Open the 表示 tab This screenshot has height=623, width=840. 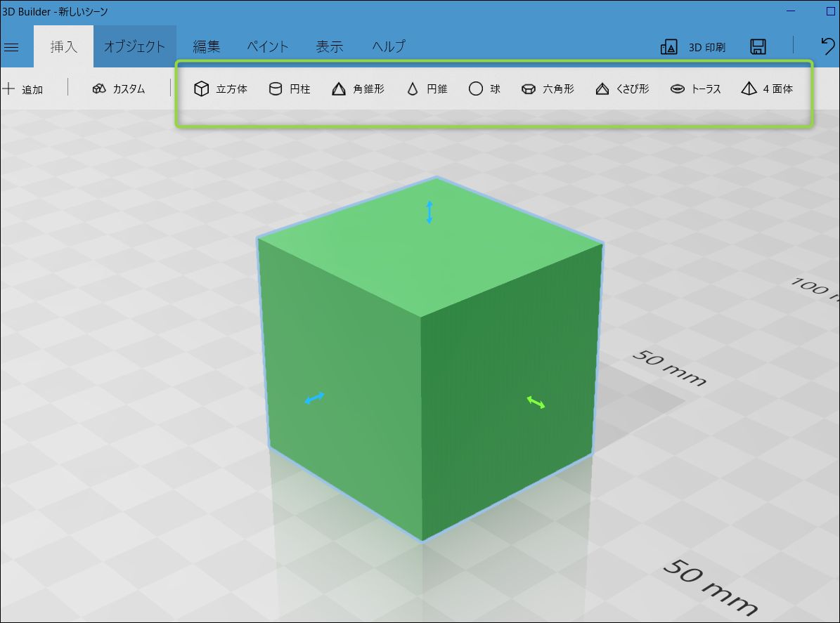pyautogui.click(x=329, y=46)
